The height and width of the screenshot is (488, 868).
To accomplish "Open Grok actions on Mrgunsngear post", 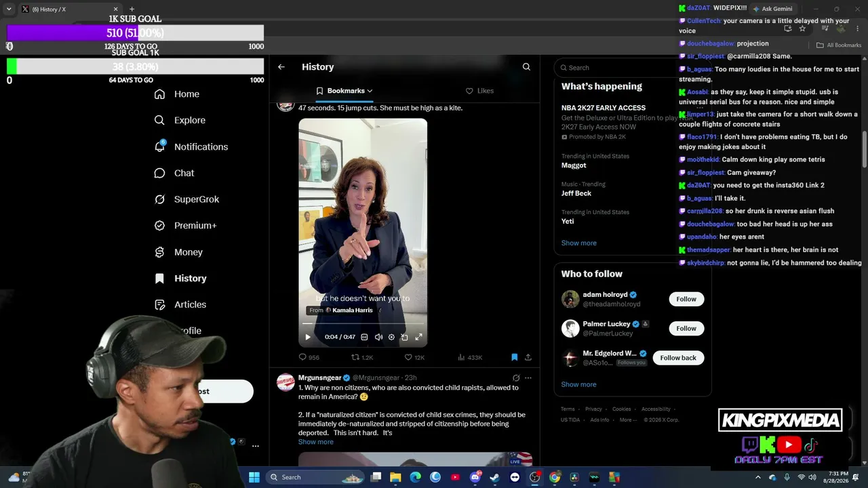I will pyautogui.click(x=516, y=378).
